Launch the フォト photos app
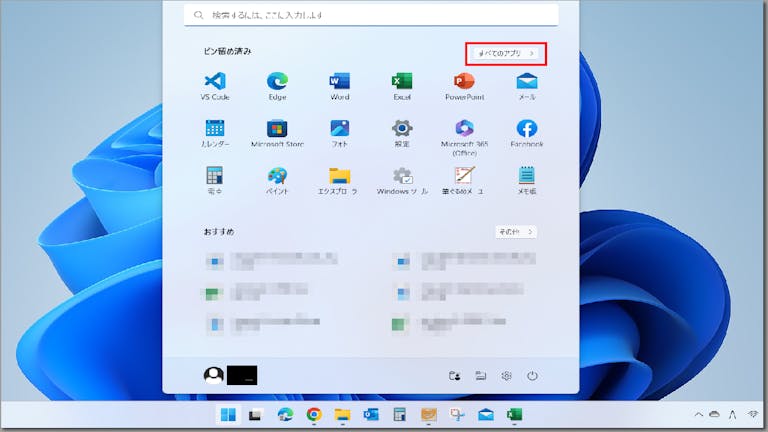The width and height of the screenshot is (768, 432). (339, 133)
